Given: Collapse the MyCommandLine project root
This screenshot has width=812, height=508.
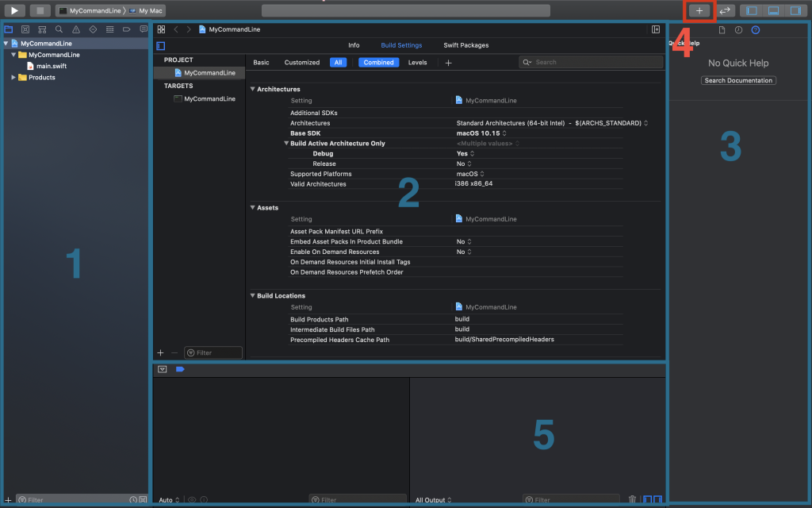Looking at the screenshot, I should coord(6,44).
